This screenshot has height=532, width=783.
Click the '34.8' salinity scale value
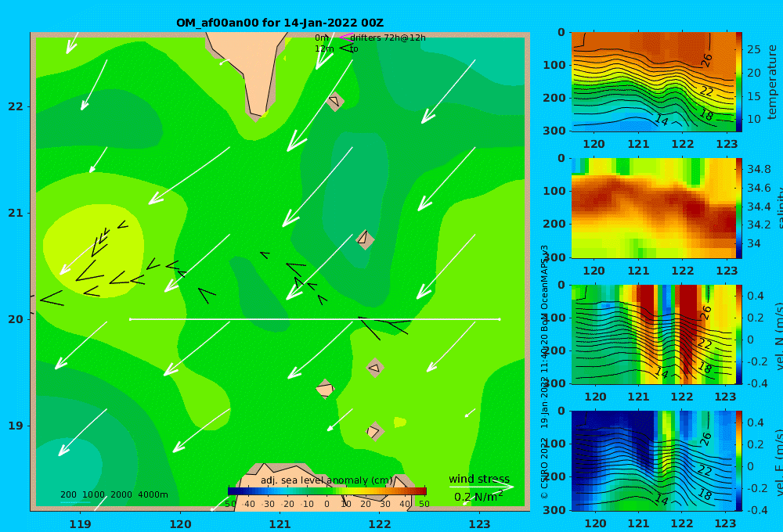click(x=759, y=169)
